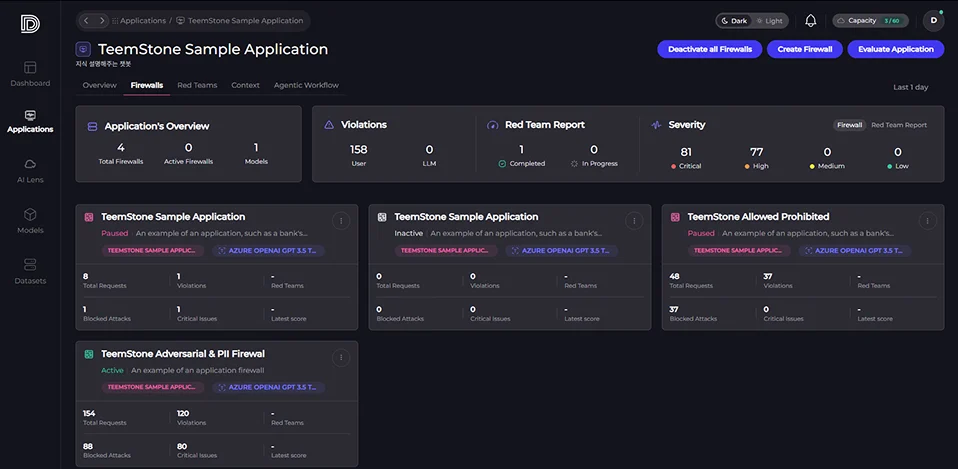Click the Active status label

(x=112, y=371)
